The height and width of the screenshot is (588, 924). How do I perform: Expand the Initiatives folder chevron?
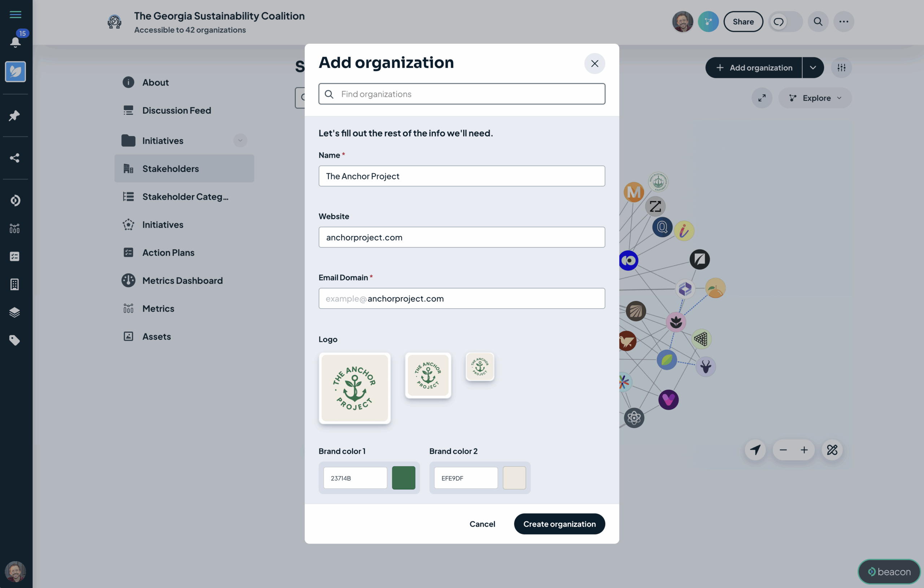coord(240,140)
